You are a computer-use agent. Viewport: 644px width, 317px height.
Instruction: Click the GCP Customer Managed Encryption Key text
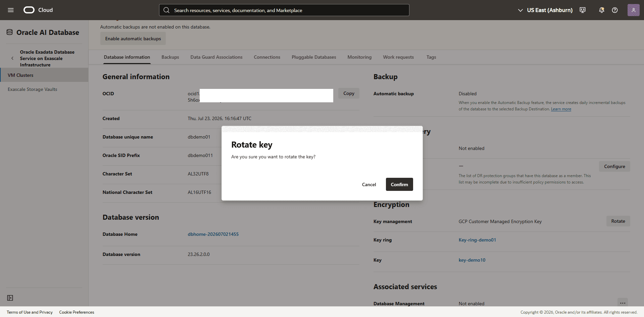[500, 221]
